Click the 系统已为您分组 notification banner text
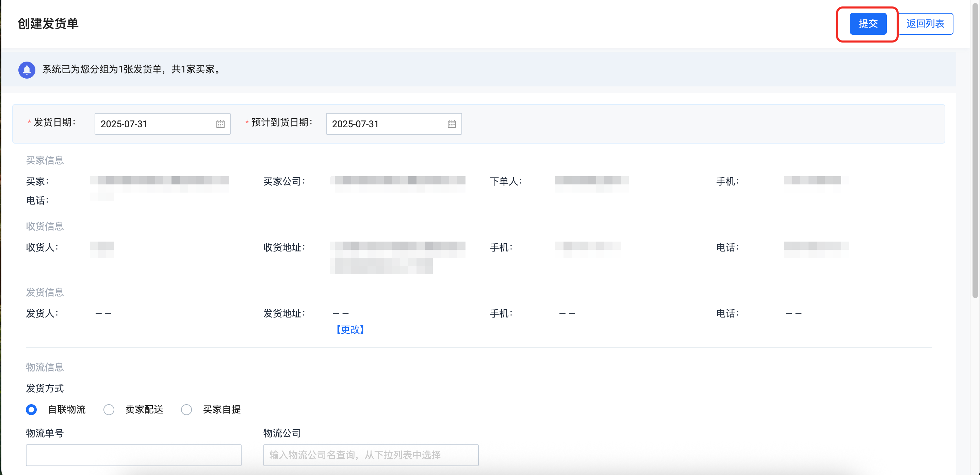Screen dimensions: 980x475 click(x=132, y=69)
